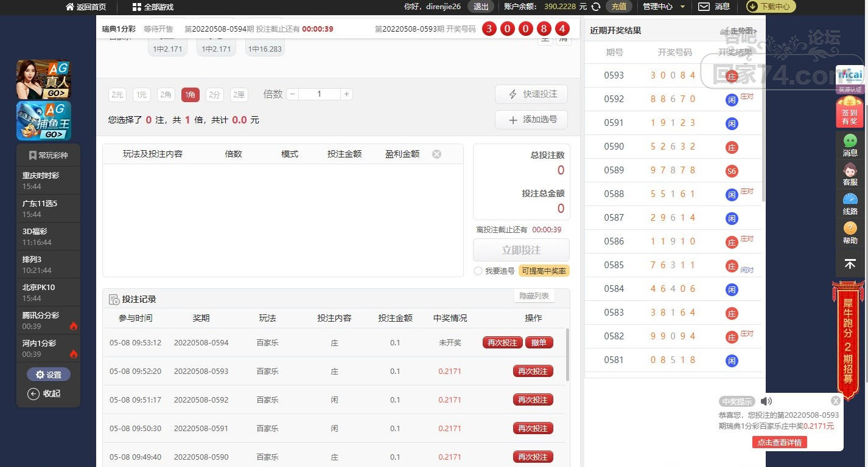Select the 2分 bet unit

[x=214, y=94]
